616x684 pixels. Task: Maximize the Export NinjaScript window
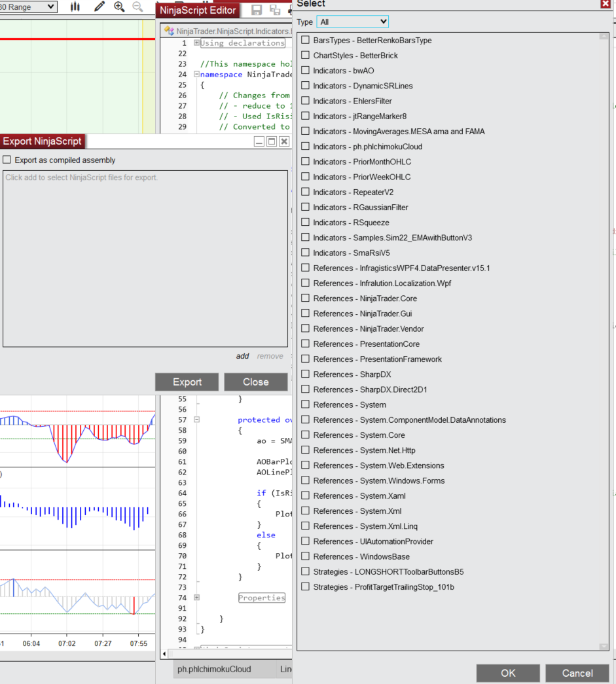(x=272, y=141)
